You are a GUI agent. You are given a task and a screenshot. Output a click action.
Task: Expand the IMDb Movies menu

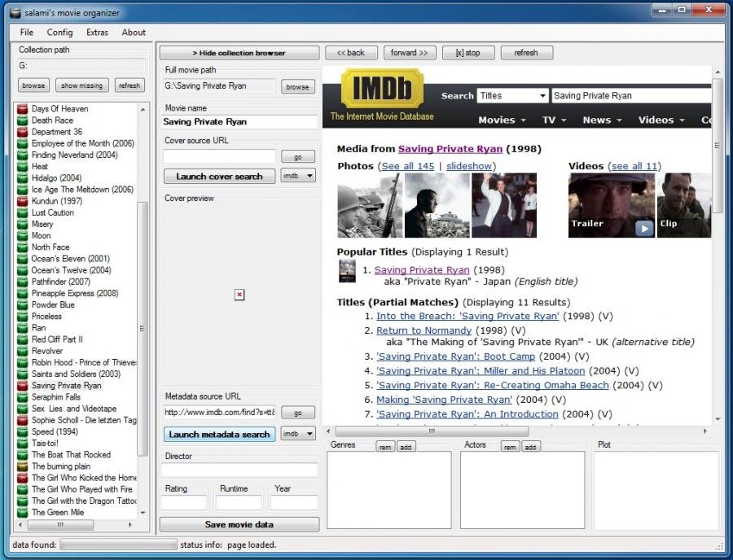[502, 120]
